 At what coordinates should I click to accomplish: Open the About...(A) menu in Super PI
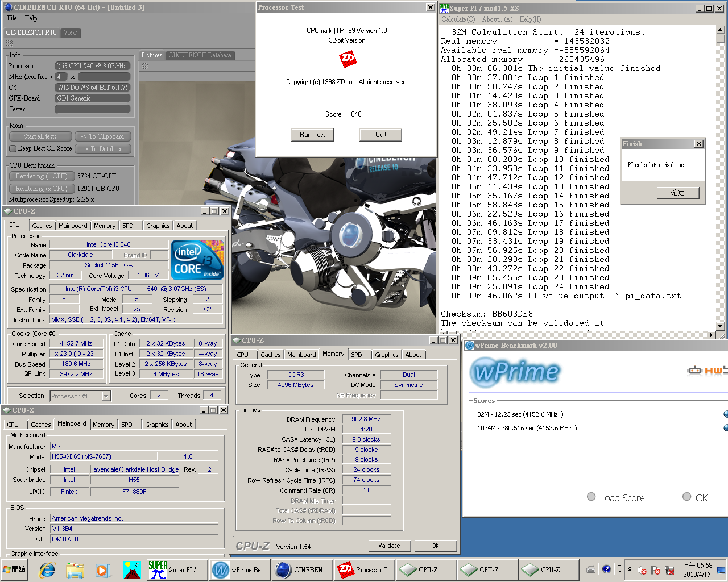tap(498, 19)
